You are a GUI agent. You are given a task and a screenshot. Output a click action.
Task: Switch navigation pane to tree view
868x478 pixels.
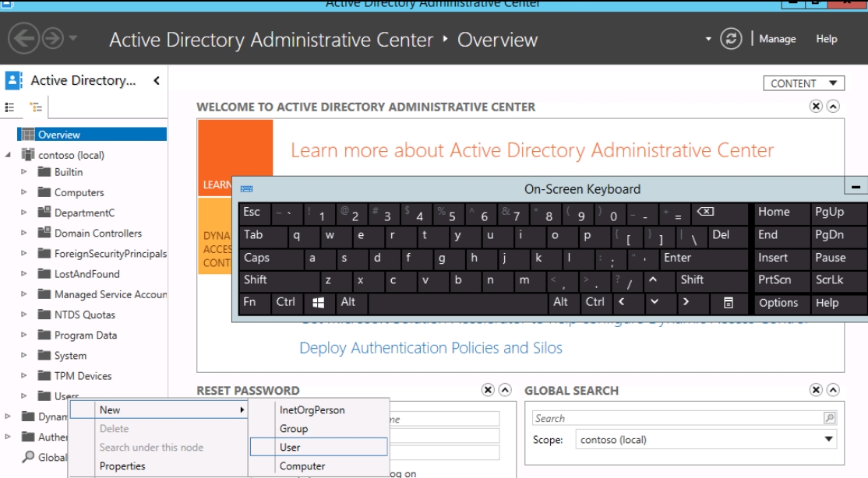36,107
